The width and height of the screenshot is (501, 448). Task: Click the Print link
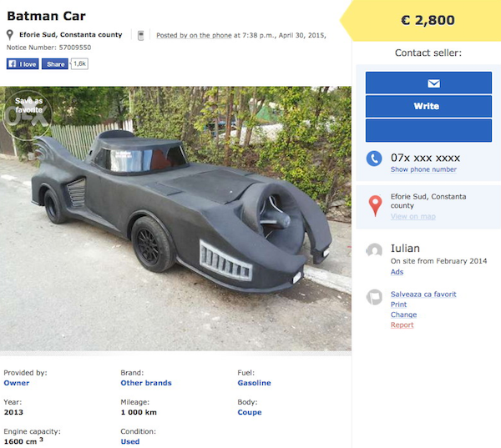click(398, 305)
